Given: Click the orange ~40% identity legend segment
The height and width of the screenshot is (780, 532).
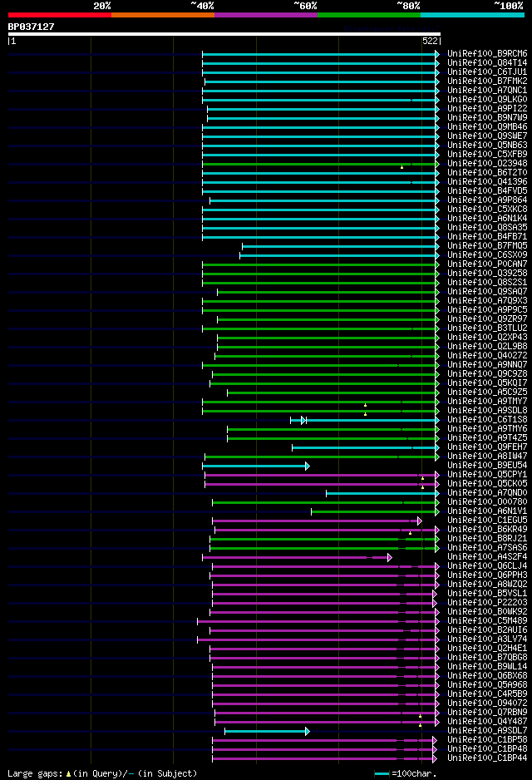Looking at the screenshot, I should [163, 15].
